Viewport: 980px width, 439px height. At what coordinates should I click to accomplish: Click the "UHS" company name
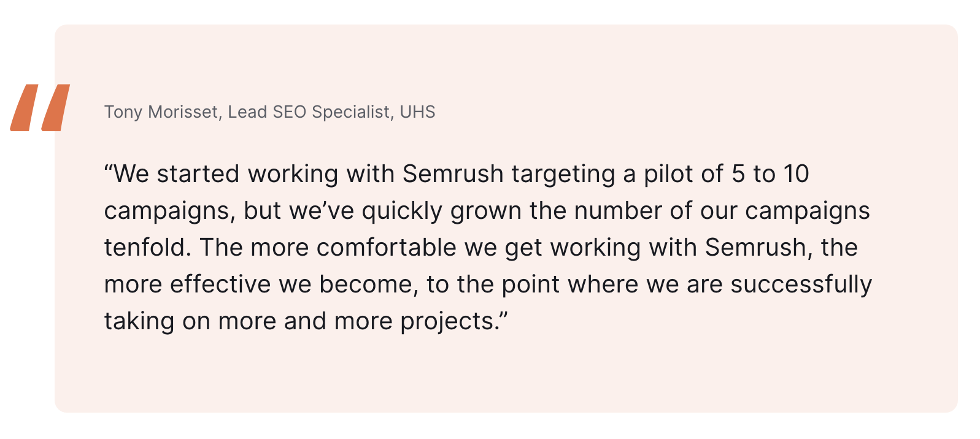coord(417,112)
